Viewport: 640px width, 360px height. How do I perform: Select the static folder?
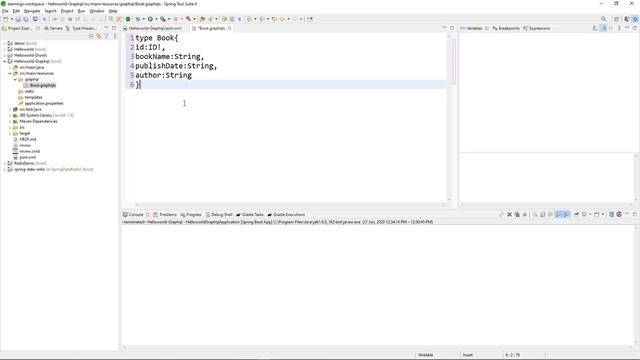[x=29, y=91]
